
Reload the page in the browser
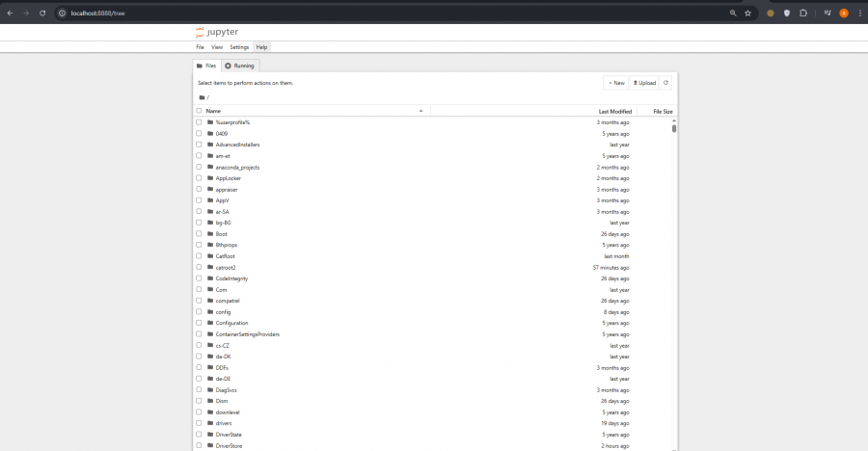[42, 13]
